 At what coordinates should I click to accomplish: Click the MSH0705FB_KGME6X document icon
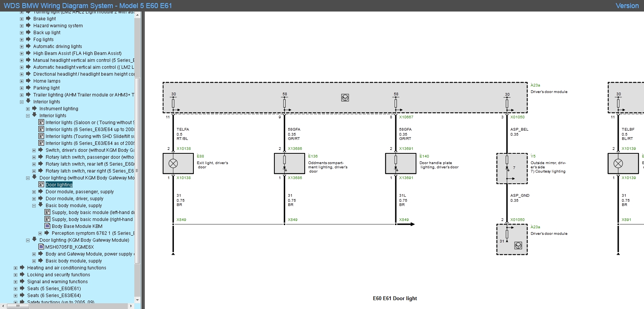tap(41, 247)
